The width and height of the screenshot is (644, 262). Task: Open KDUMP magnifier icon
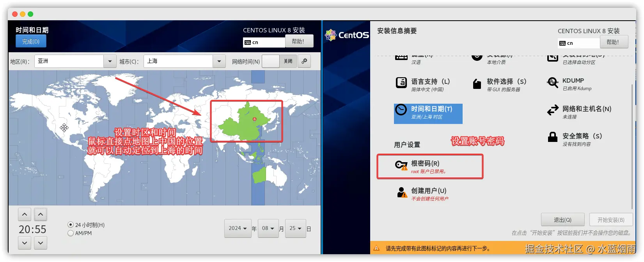coord(553,83)
